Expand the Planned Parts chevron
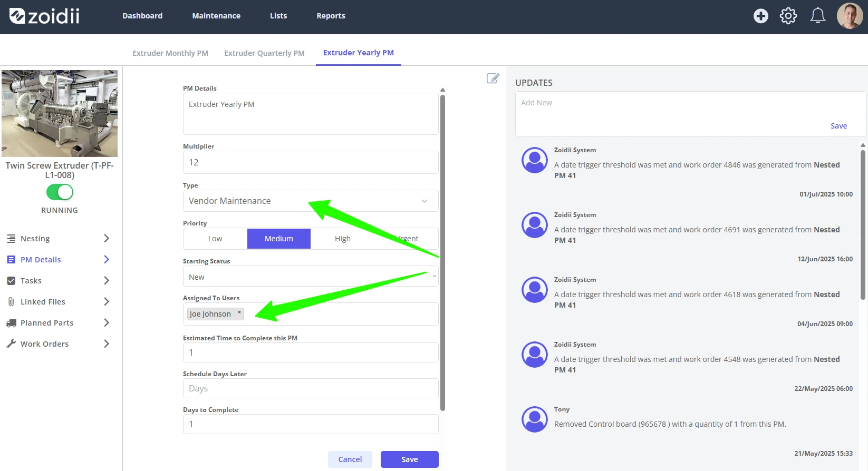 coord(107,323)
